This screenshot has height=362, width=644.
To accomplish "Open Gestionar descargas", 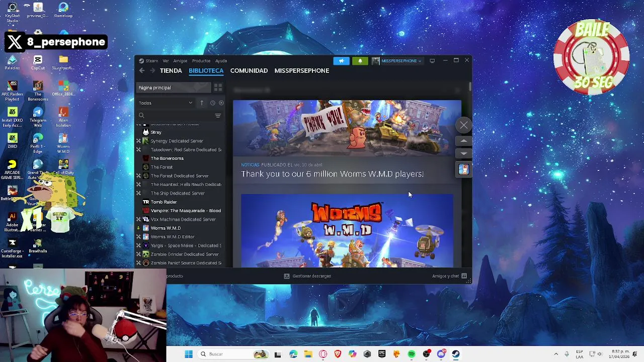I will click(307, 276).
